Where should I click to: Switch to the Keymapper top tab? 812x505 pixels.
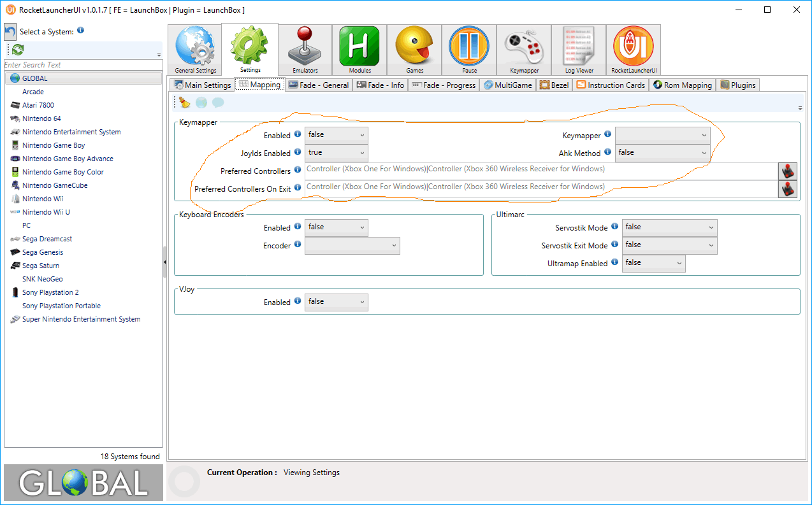coord(525,50)
